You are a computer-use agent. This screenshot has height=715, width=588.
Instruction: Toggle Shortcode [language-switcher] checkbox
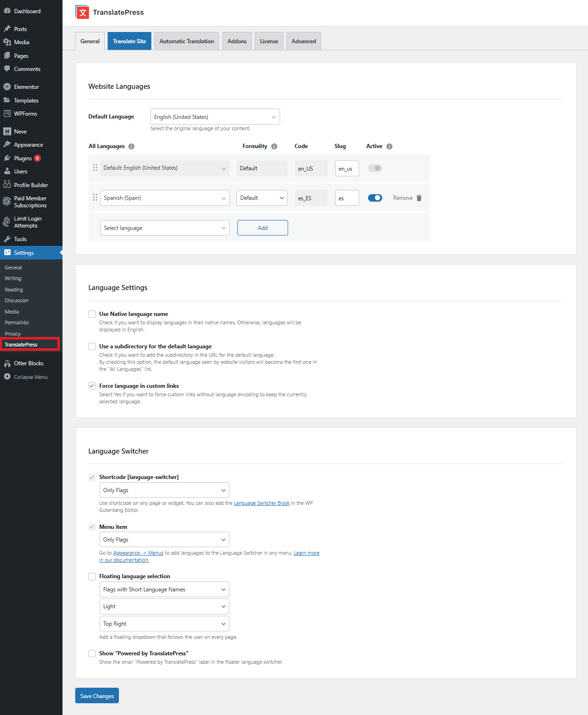pyautogui.click(x=92, y=477)
